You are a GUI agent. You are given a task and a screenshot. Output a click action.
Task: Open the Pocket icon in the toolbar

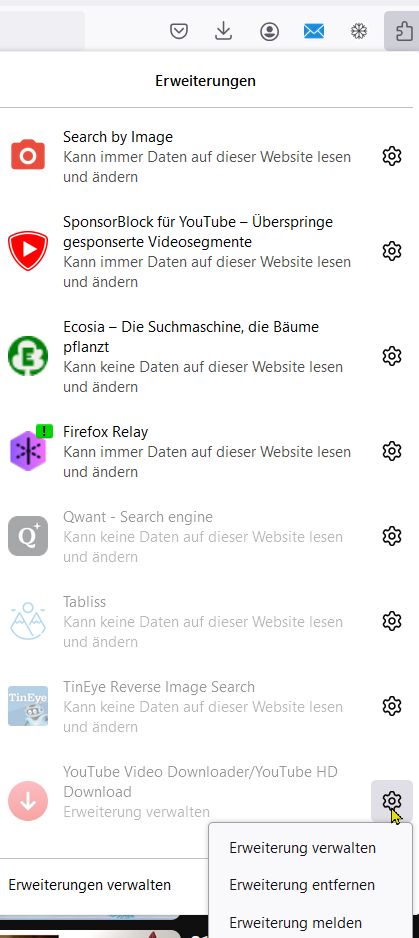tap(179, 31)
